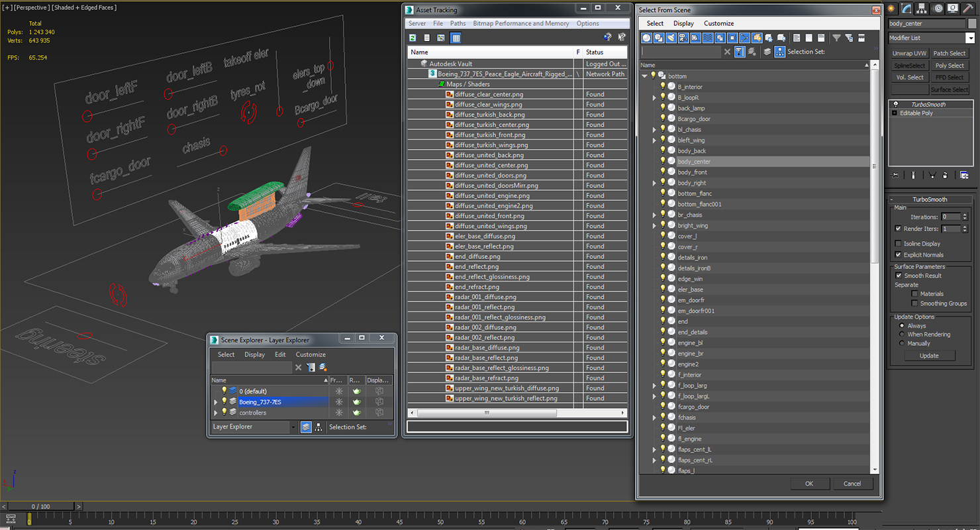980x530 pixels.
Task: Toggle the TurboSmooth modifier lightbulb
Action: click(896, 105)
